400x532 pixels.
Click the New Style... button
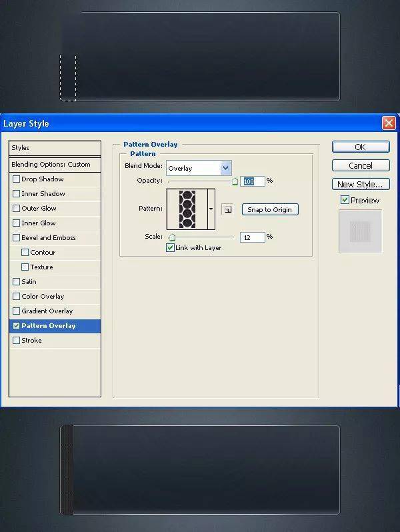click(x=360, y=184)
